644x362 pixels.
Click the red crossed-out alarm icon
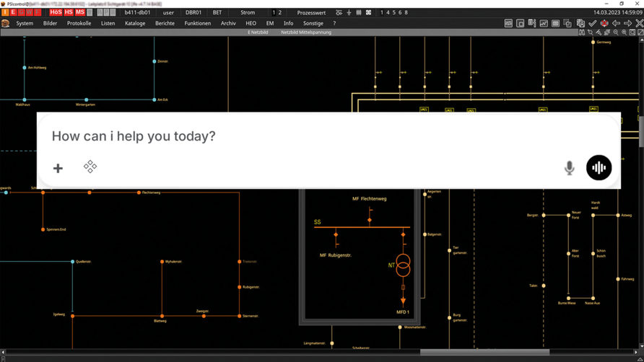604,23
